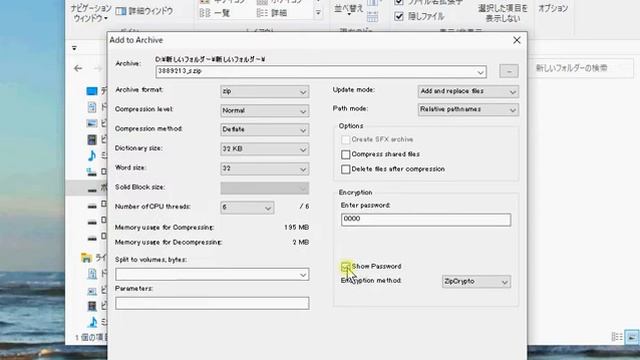
Task: Click the size all columns icon in ribbon
Action: pyautogui.click(x=372, y=17)
